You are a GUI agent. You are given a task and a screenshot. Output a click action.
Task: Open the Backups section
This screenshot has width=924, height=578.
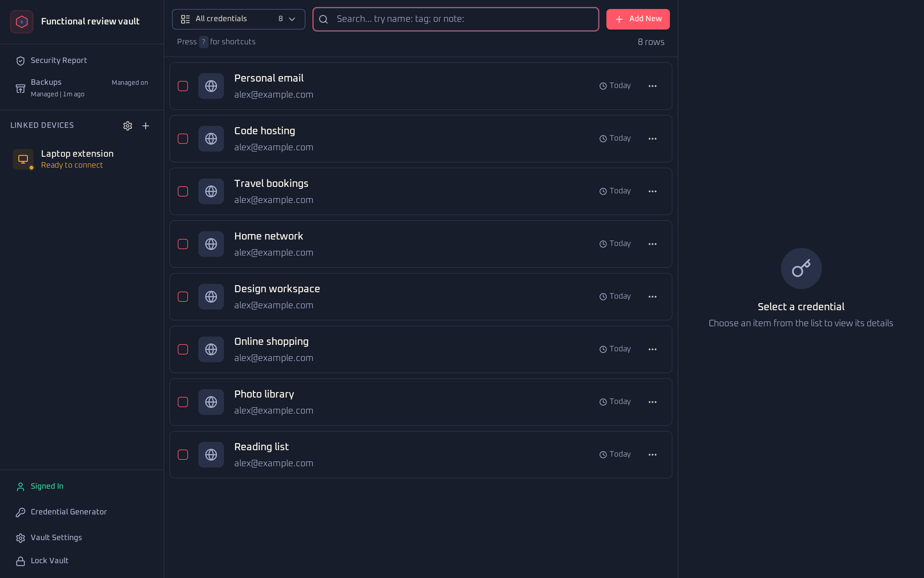coord(82,88)
